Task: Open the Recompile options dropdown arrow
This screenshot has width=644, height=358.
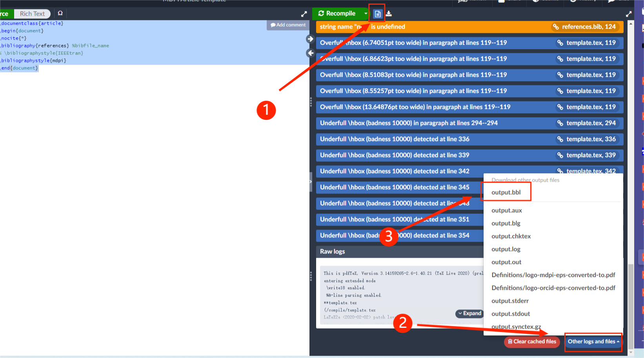Action: coord(366,14)
